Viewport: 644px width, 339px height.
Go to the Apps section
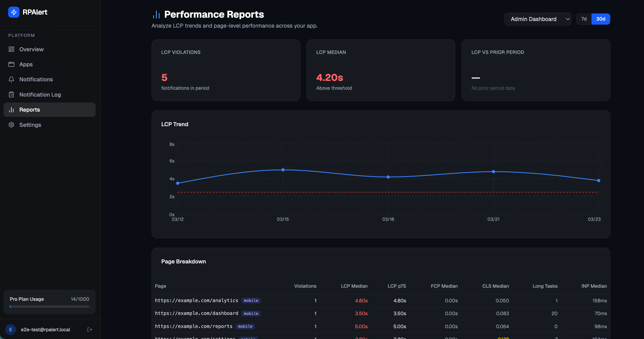pyautogui.click(x=50, y=64)
